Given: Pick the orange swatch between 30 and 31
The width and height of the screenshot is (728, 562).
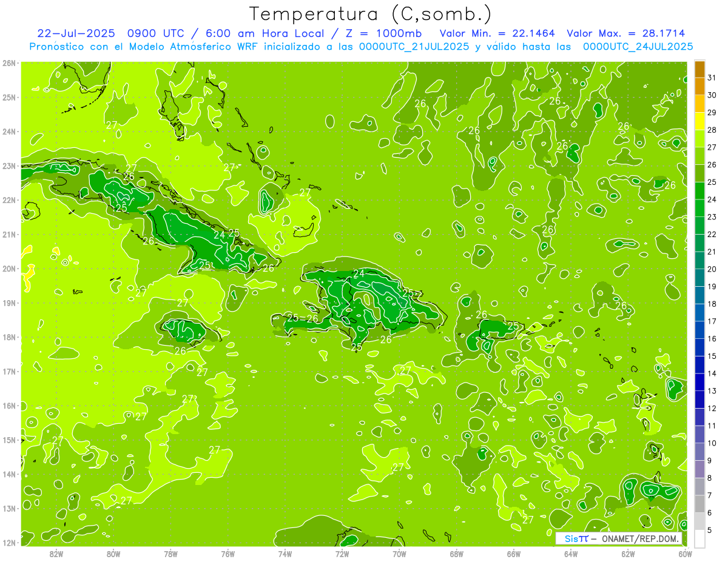Looking at the screenshot, I should coord(700,87).
